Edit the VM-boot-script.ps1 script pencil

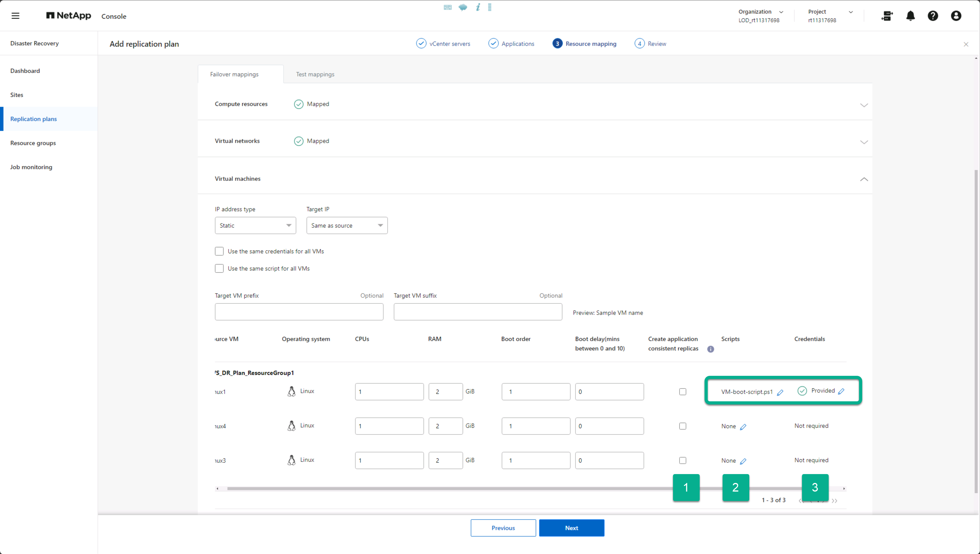(x=780, y=392)
